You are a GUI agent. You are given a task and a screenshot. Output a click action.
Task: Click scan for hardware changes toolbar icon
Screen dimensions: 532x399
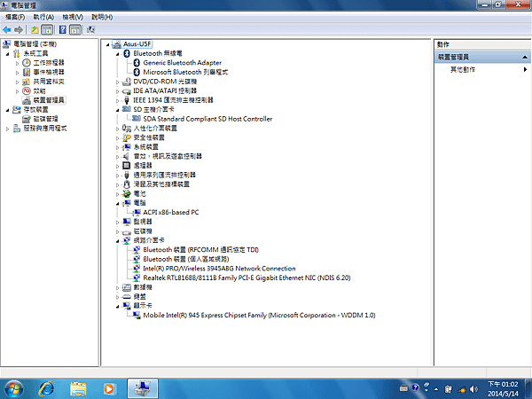click(x=90, y=30)
